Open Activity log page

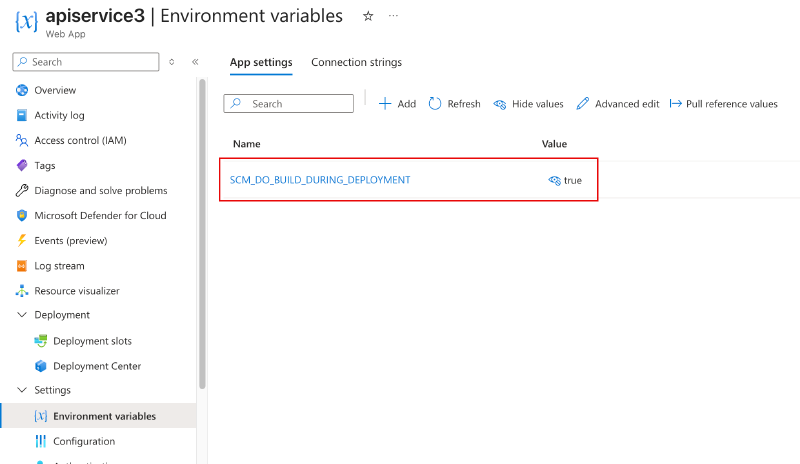pos(59,115)
